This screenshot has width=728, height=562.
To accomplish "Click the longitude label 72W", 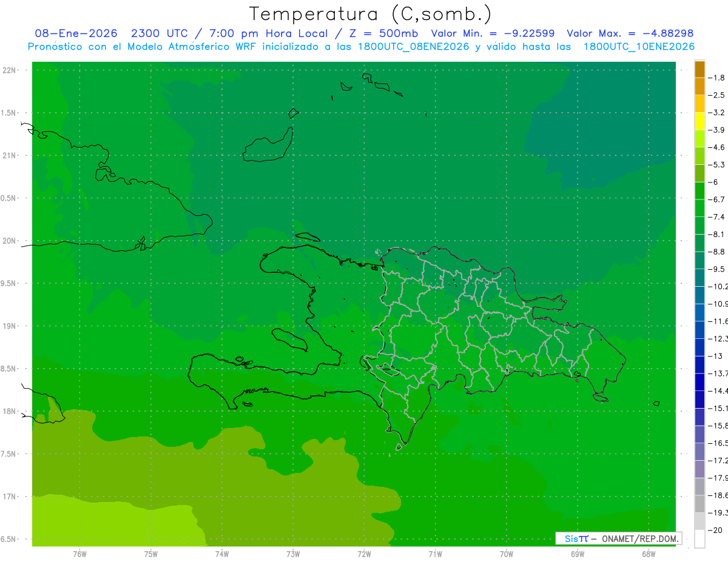I will pos(364,554).
